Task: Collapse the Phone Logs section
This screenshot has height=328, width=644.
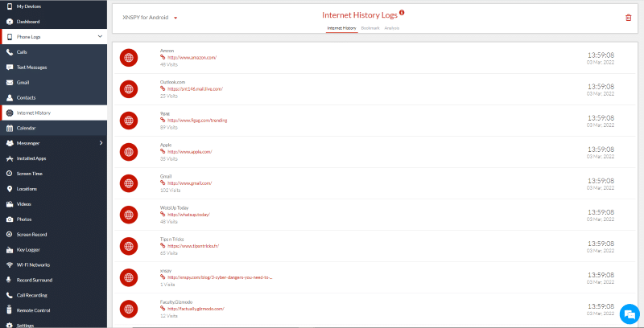Action: click(100, 36)
